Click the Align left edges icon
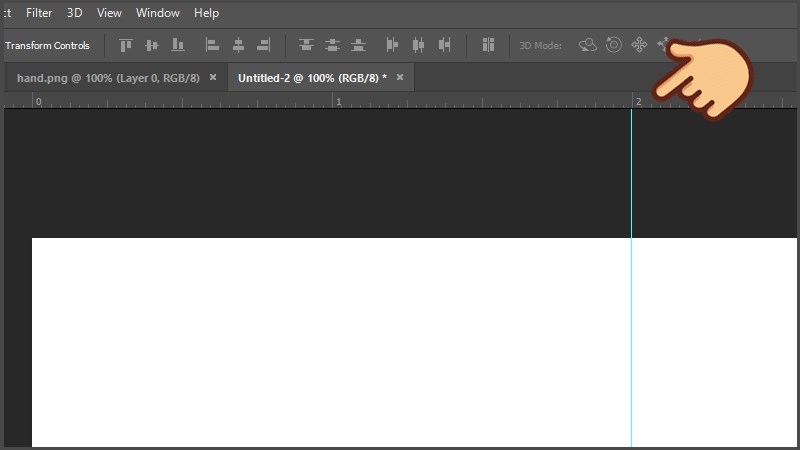The image size is (800, 450). pos(212,45)
